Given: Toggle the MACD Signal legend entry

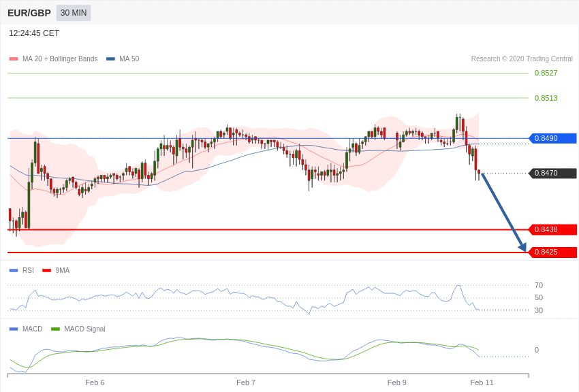Looking at the screenshot, I should 78,329.
